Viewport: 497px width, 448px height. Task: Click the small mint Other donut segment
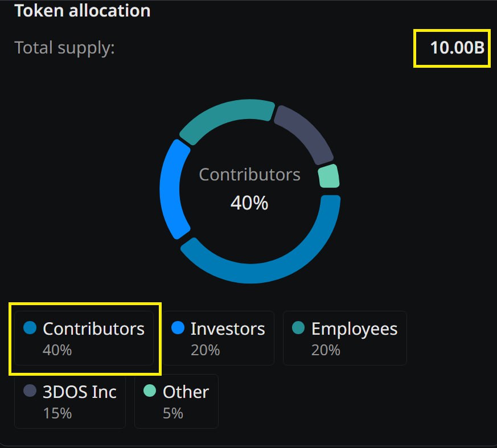pyautogui.click(x=329, y=176)
